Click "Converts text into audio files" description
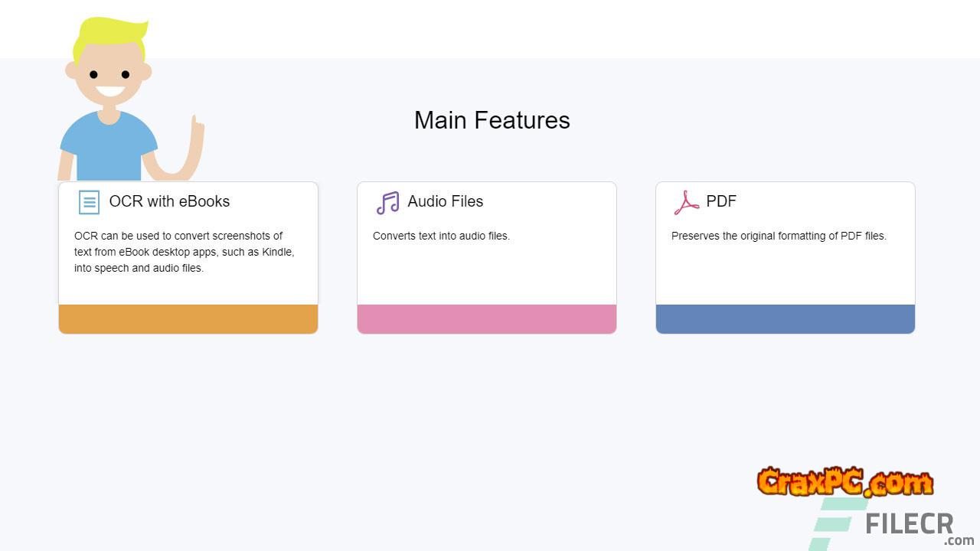This screenshot has height=551, width=980. click(x=441, y=236)
